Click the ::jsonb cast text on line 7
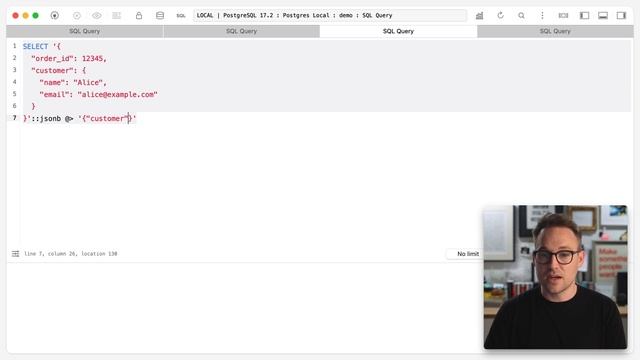The width and height of the screenshot is (640, 360). pos(46,118)
